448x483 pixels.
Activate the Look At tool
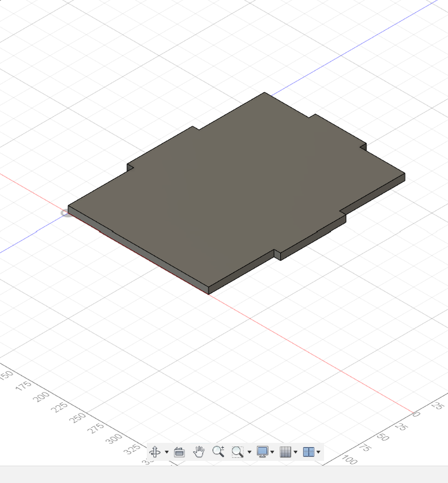pyautogui.click(x=180, y=452)
